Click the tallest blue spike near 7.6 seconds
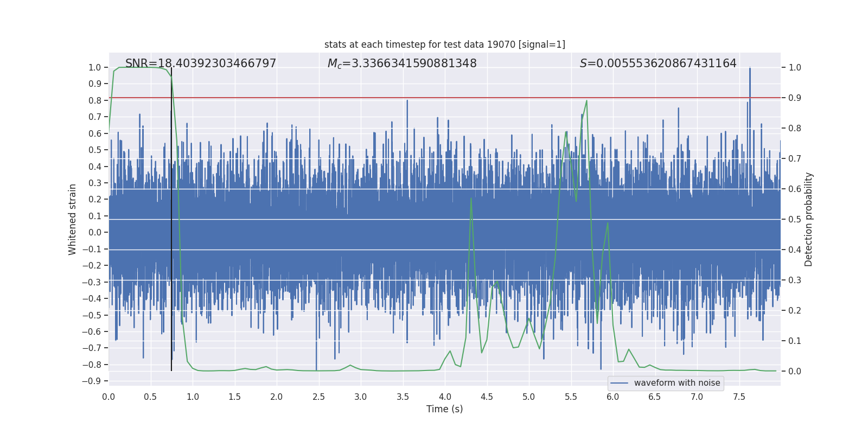 (750, 69)
